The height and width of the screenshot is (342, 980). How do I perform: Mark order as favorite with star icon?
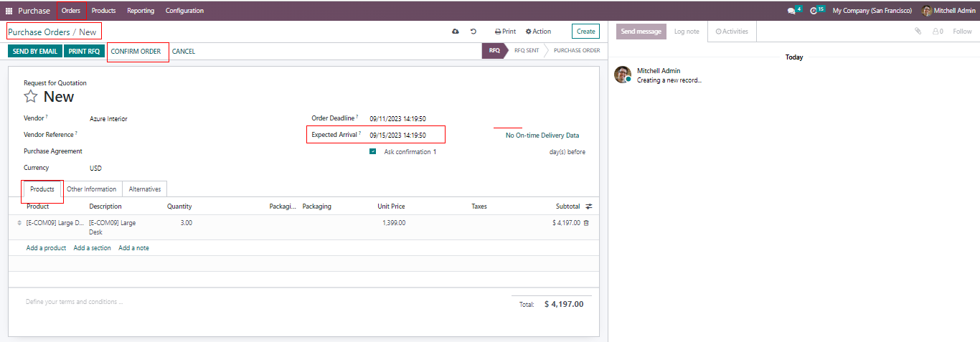pos(31,97)
